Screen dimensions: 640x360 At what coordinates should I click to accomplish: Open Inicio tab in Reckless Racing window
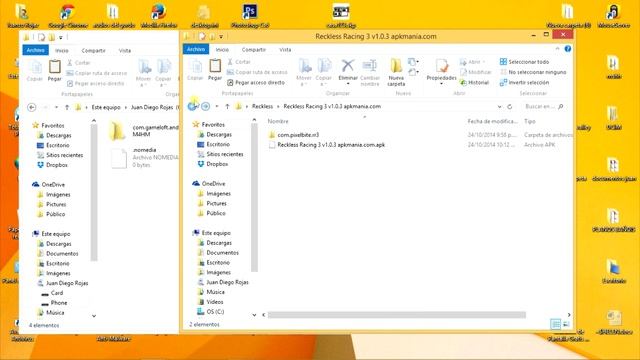click(222, 49)
